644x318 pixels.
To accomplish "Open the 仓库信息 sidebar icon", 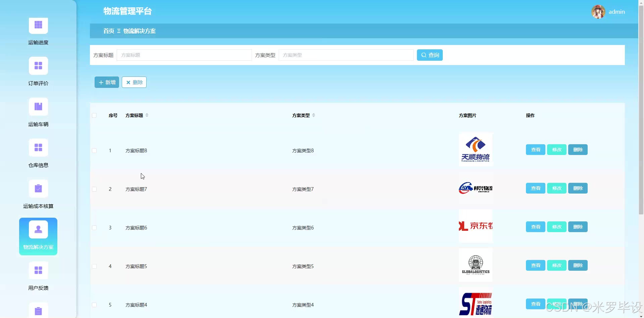I will tap(38, 148).
